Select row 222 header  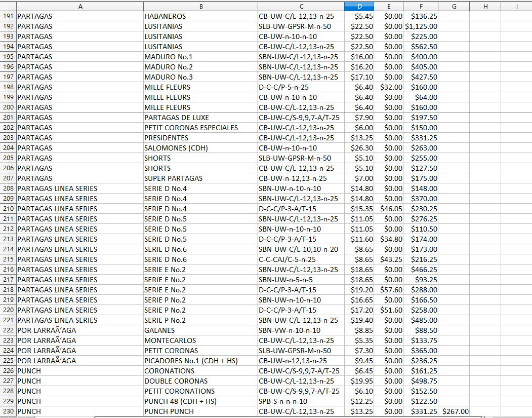pyautogui.click(x=8, y=330)
